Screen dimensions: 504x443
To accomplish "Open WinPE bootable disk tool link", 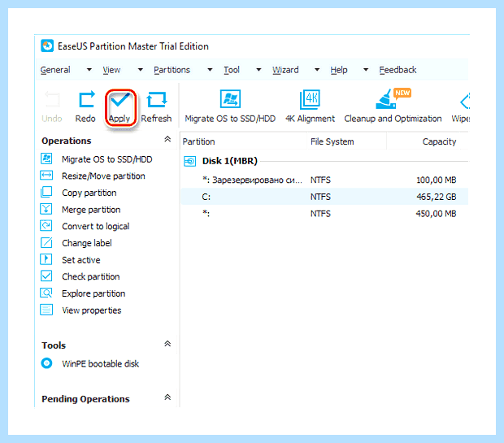I will click(x=100, y=363).
